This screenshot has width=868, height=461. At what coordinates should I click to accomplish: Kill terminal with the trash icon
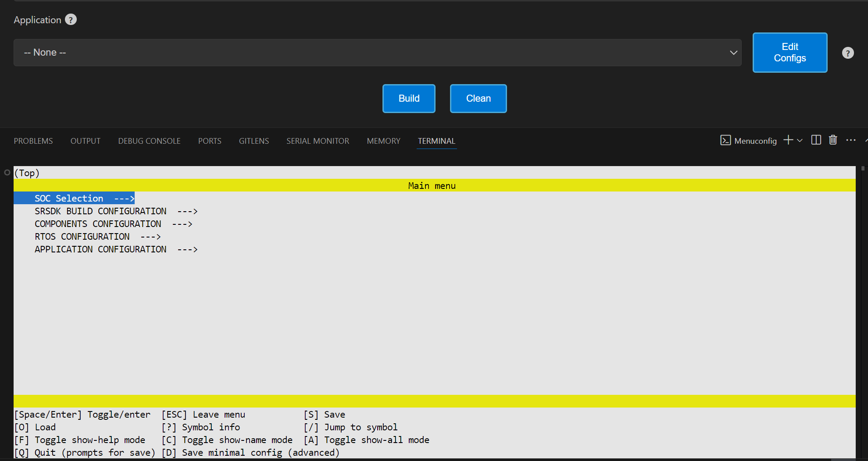(x=833, y=140)
